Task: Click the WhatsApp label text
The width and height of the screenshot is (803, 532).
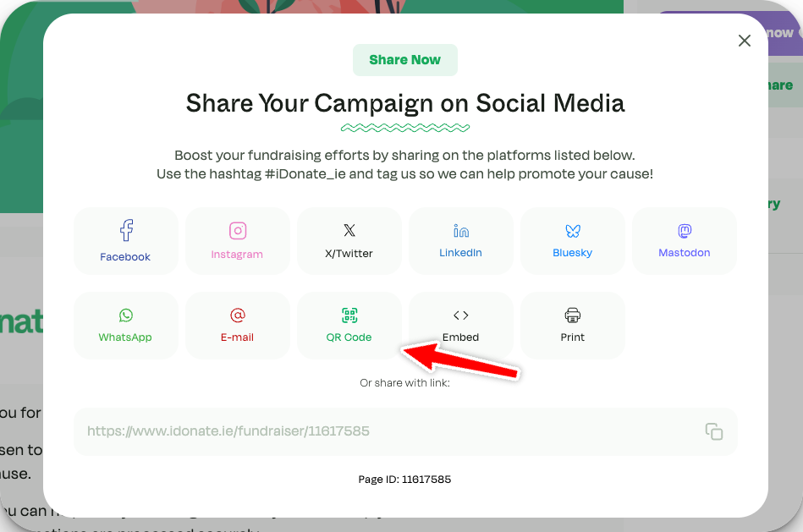Action: (125, 337)
